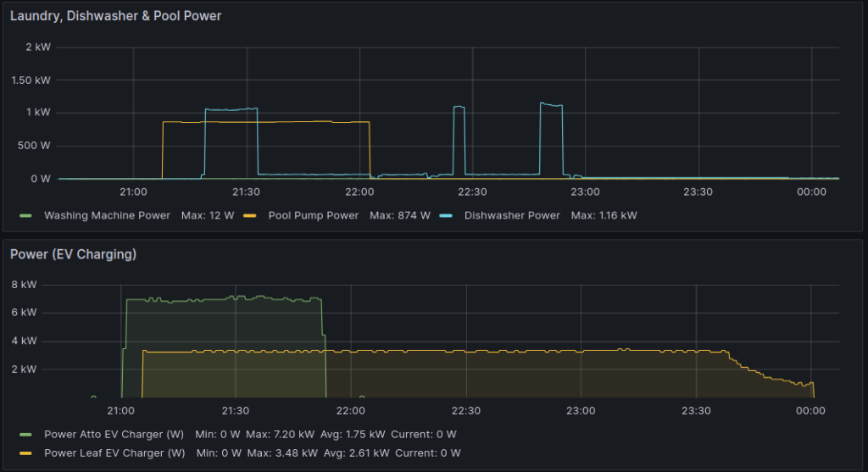Click the green Washing Machine Power color swatch

pyautogui.click(x=25, y=216)
